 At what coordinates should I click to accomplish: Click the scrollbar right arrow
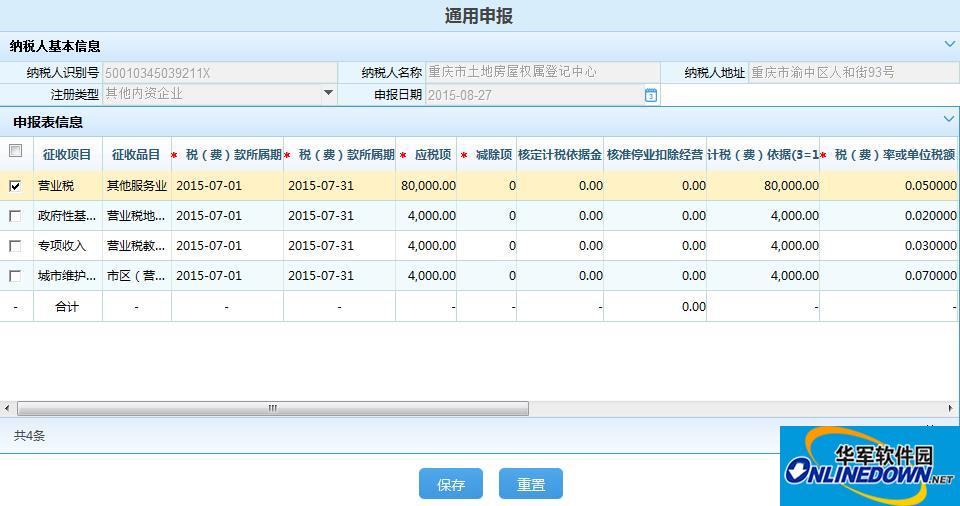click(x=950, y=408)
